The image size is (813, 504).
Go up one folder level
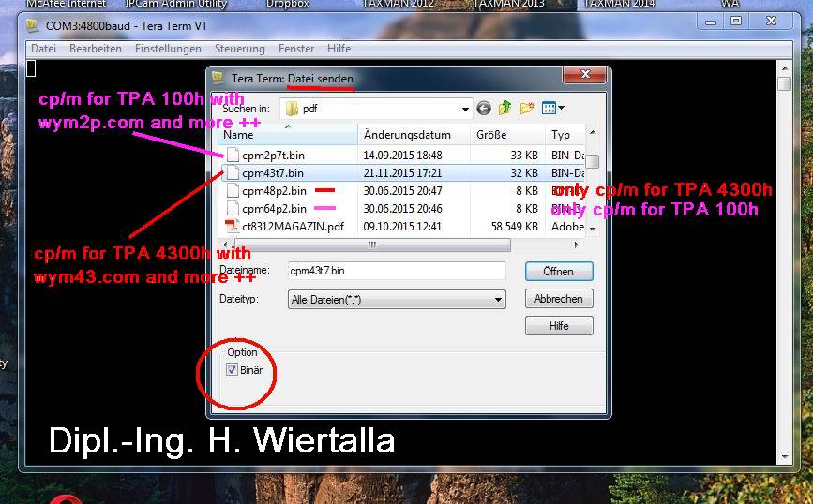point(504,109)
